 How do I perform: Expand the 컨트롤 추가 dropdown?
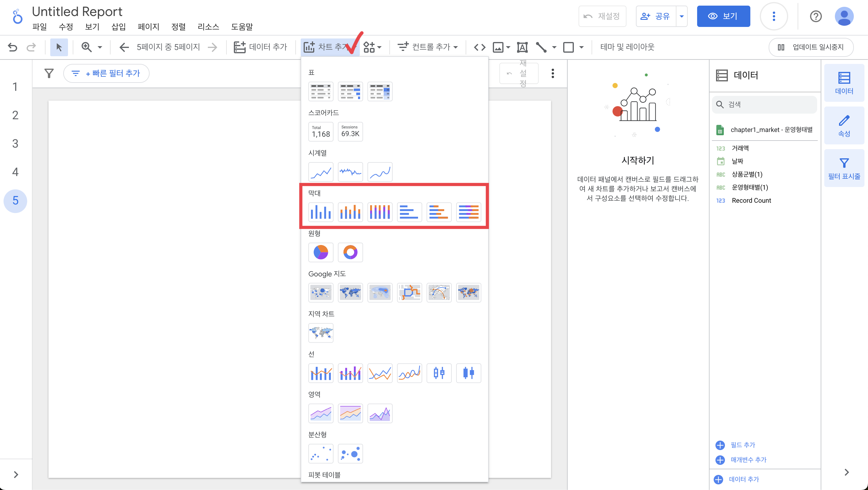pos(427,47)
